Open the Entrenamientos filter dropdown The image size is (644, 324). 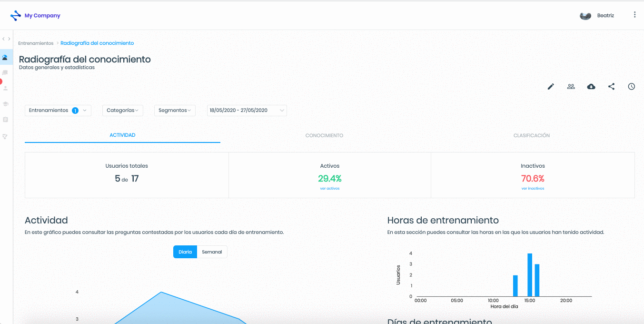(x=58, y=111)
